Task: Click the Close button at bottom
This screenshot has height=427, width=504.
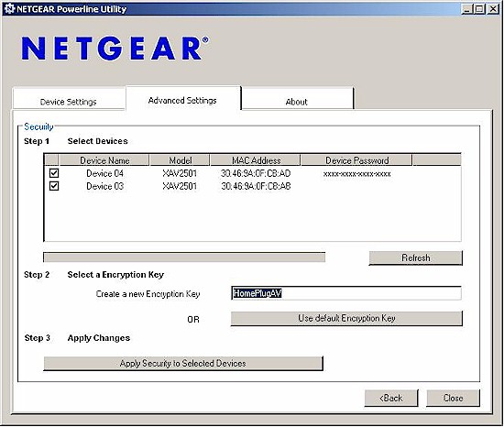Action: coord(454,398)
